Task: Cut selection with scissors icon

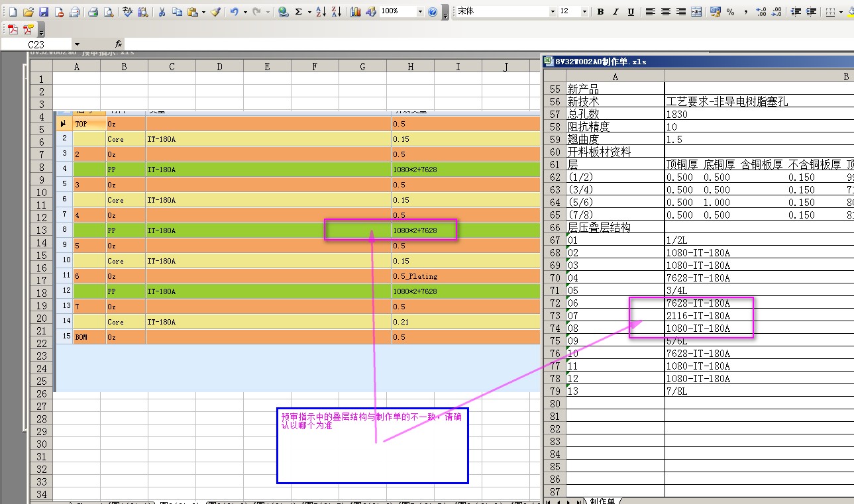Action: click(x=162, y=12)
